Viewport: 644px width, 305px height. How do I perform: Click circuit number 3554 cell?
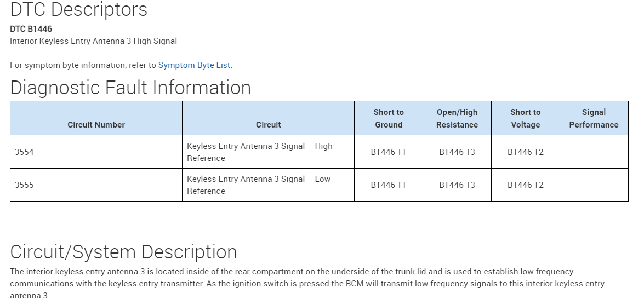point(25,152)
